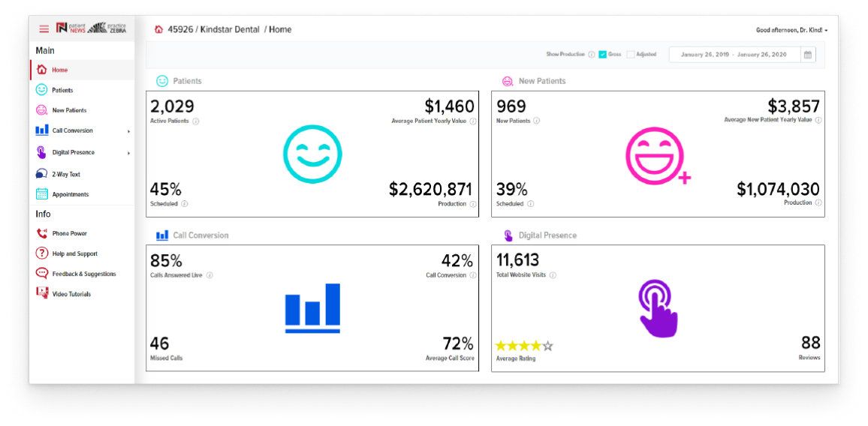Open 2-Way Text in sidebar
The width and height of the screenshot is (868, 426).
tap(83, 174)
